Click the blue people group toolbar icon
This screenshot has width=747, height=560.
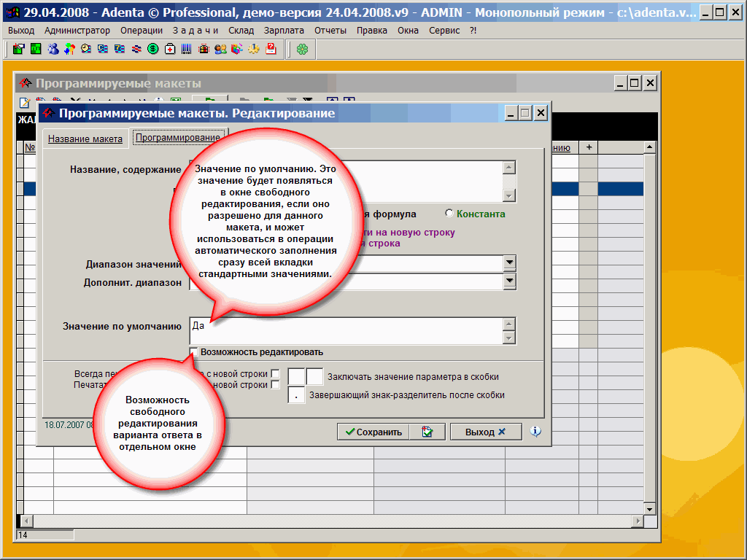(x=53, y=49)
